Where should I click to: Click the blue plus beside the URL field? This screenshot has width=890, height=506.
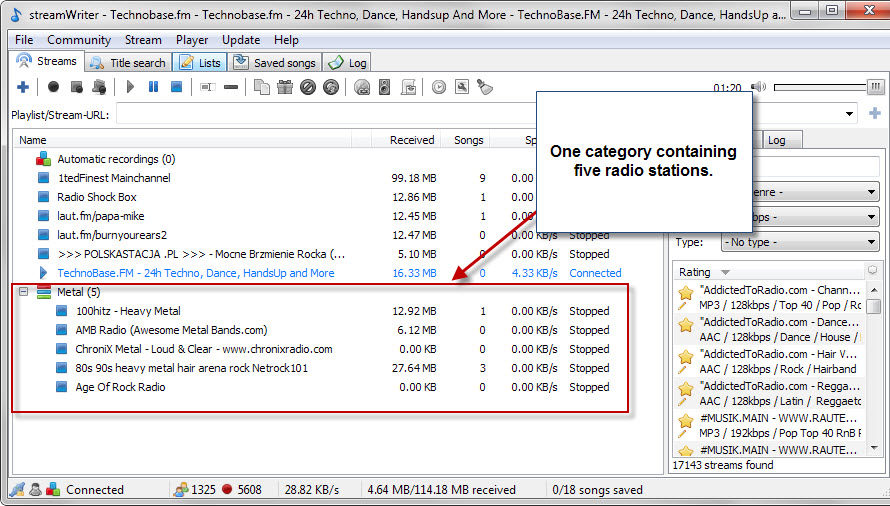tap(875, 113)
